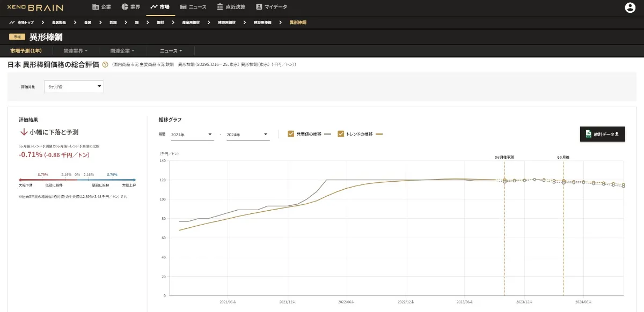Image resolution: width=644 pixels, height=312 pixels.
Task: Click the 推移グラフ section heading
Action: [x=170, y=120]
